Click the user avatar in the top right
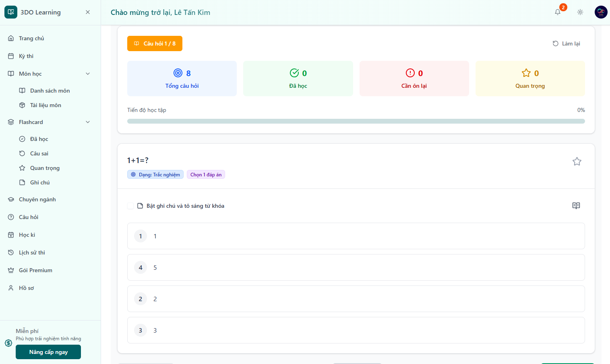The height and width of the screenshot is (364, 610). pos(601,12)
